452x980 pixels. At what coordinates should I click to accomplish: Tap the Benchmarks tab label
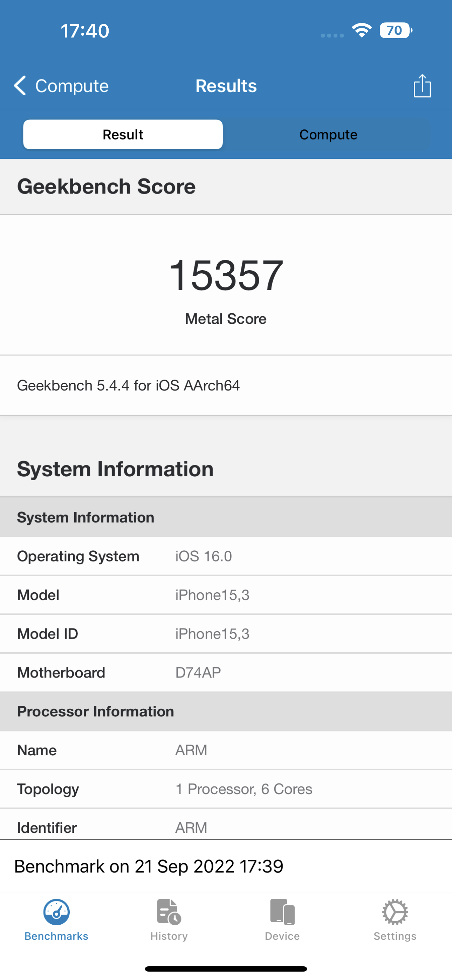[x=56, y=936]
